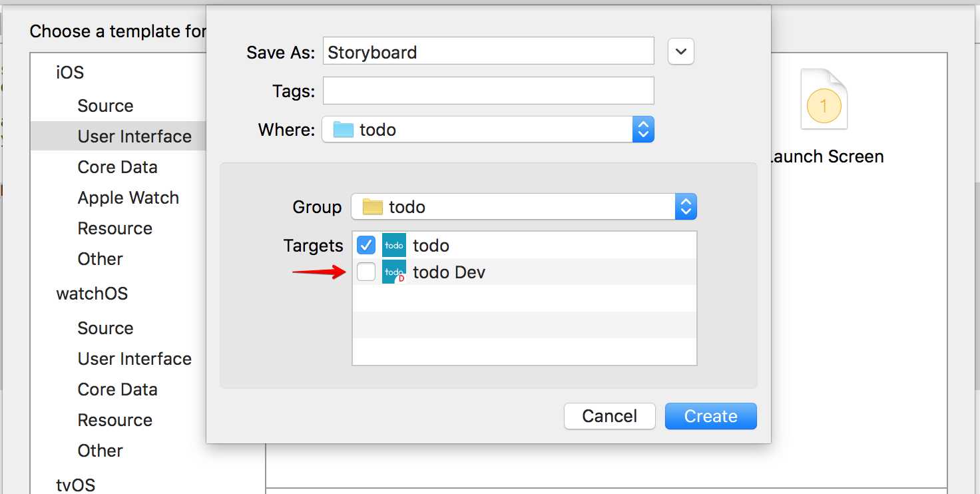Select the Launch Screen template icon
This screenshot has width=980, height=494.
coord(824,99)
